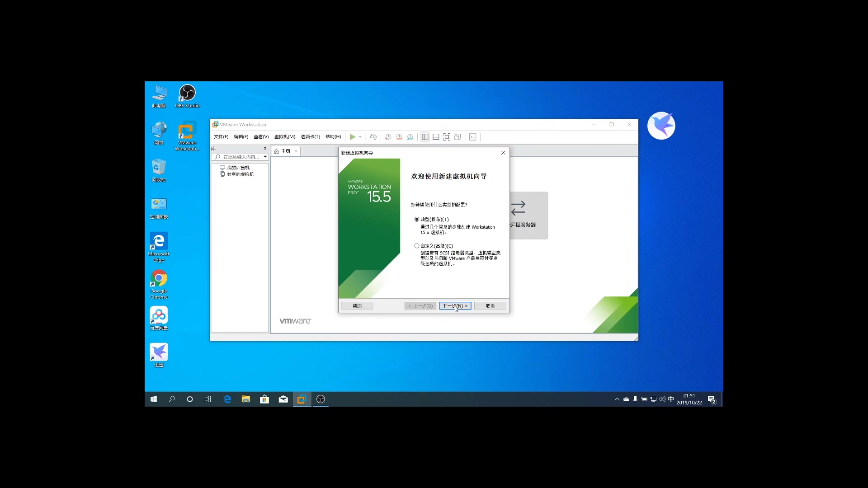This screenshot has height=488, width=868.
Task: Open the 虚拟机(M) menu
Action: click(x=284, y=137)
